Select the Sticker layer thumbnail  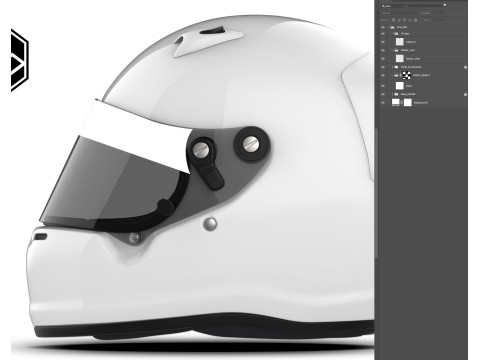pyautogui.click(x=400, y=58)
